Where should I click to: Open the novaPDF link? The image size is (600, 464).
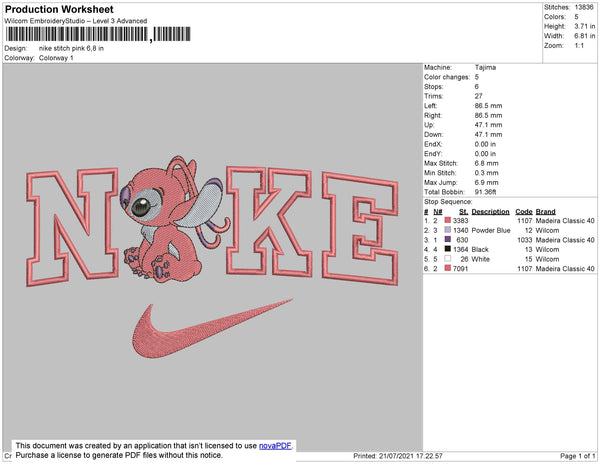click(275, 446)
